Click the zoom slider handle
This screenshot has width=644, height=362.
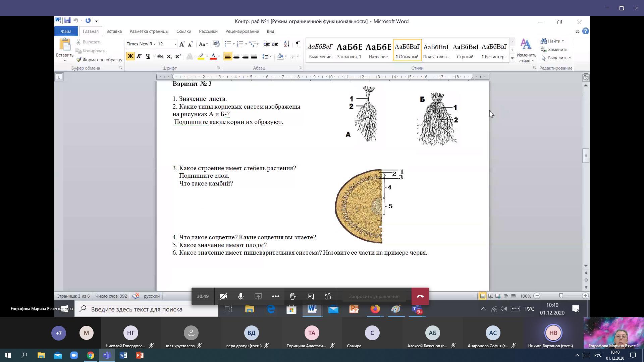tap(561, 296)
